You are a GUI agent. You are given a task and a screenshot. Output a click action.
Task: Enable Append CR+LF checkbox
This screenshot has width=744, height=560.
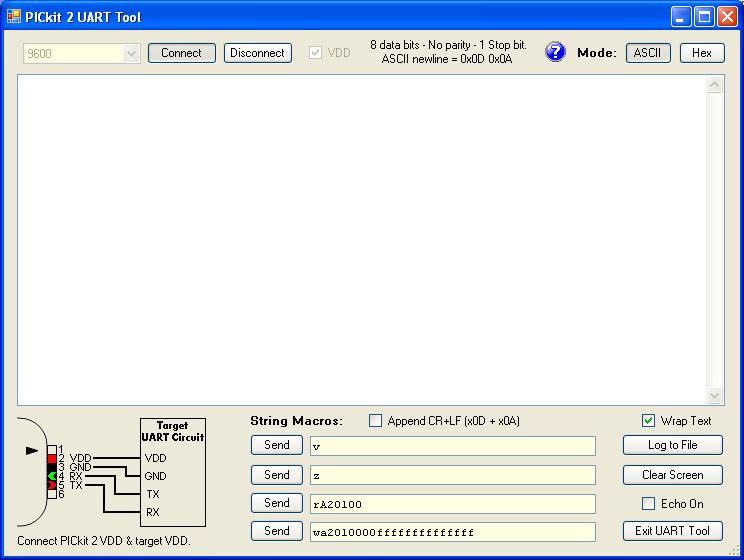[375, 420]
